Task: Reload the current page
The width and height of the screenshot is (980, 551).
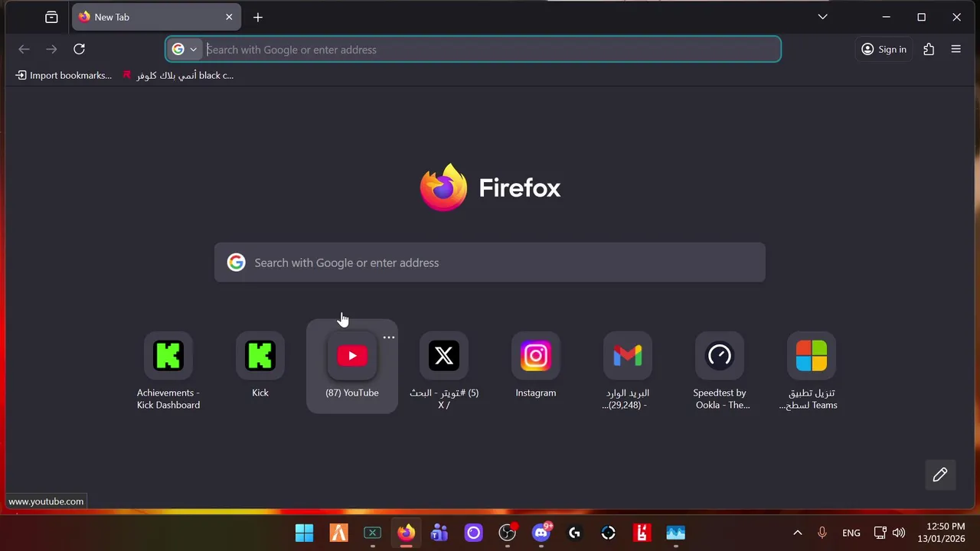Action: point(79,49)
